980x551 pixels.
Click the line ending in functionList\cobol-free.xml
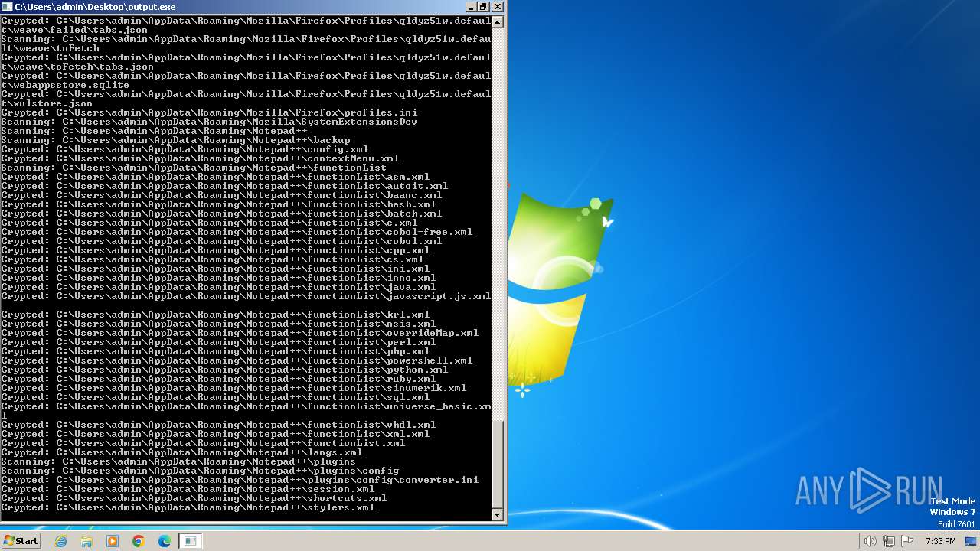pyautogui.click(x=237, y=232)
